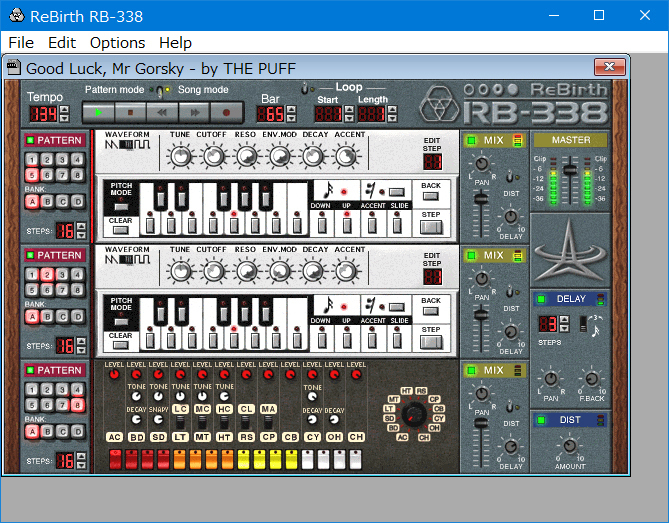The image size is (669, 523).
Task: Select BD drum instrument button
Action: coord(137,437)
